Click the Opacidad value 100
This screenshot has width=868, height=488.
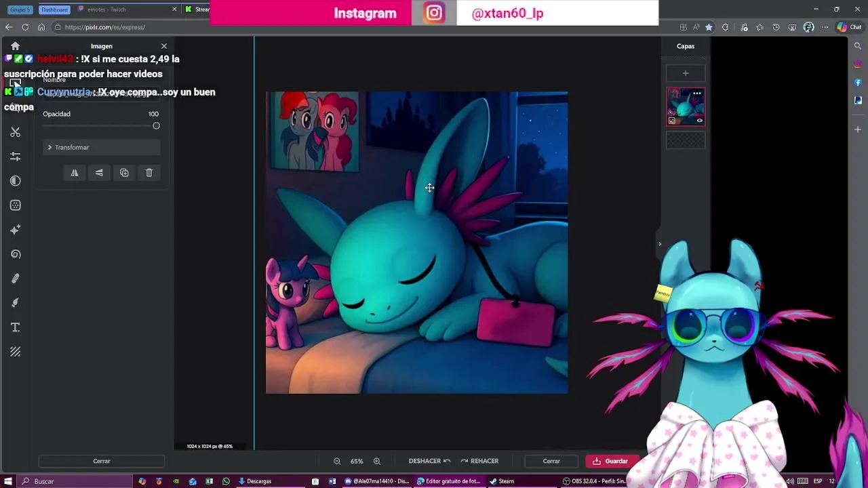pos(153,114)
